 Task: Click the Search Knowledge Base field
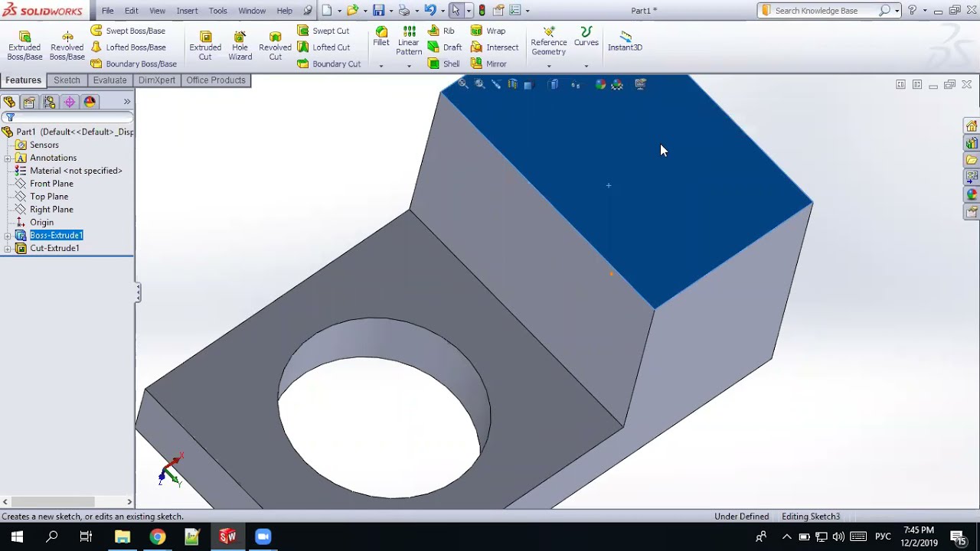(825, 11)
